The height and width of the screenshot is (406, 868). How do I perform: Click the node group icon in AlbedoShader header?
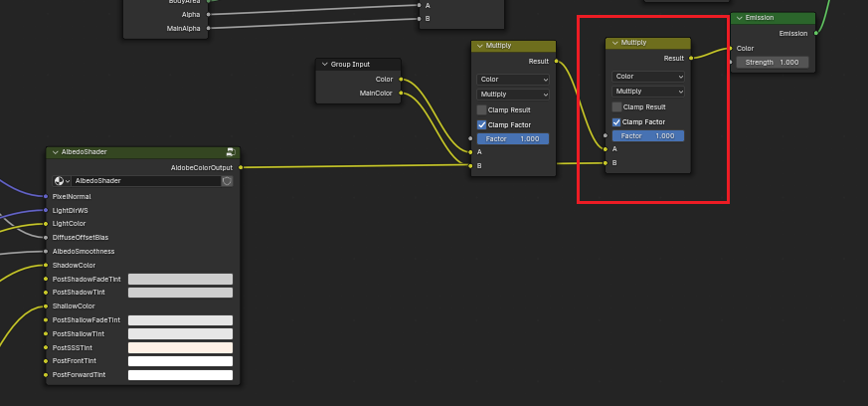point(231,152)
